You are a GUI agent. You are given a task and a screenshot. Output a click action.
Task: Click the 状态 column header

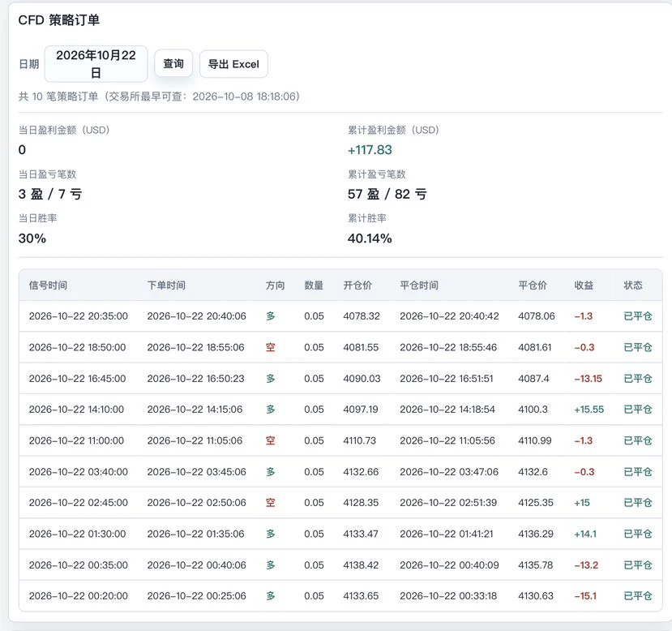[x=633, y=285]
